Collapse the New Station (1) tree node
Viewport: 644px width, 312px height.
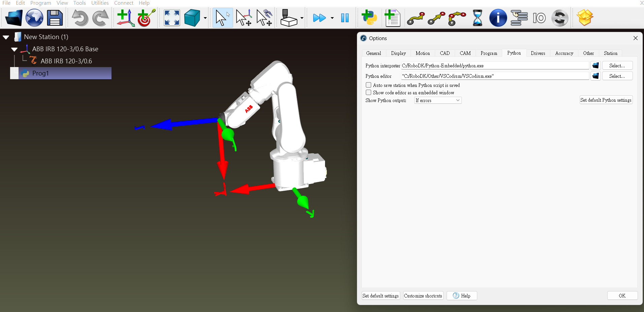click(x=6, y=37)
